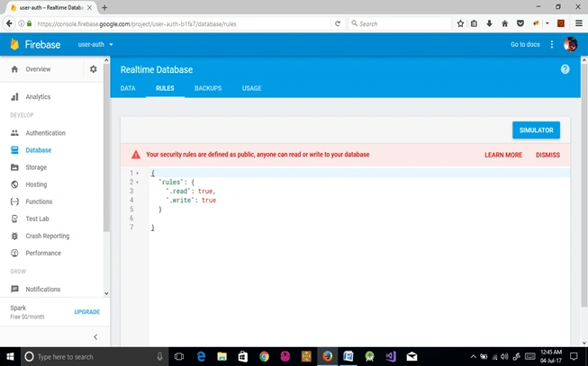Open Microsoft Edge from the taskbar
The image size is (588, 366).
(201, 357)
